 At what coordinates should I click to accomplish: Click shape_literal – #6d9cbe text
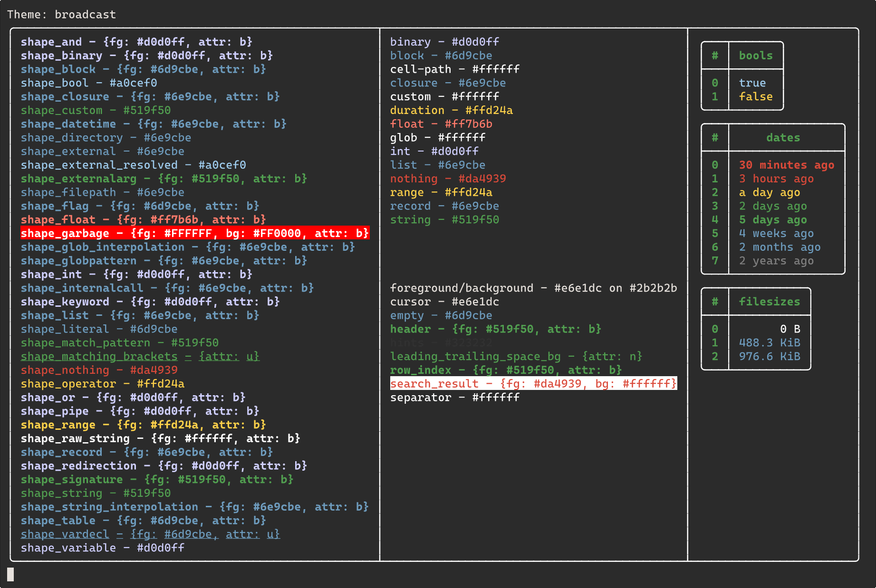(99, 330)
